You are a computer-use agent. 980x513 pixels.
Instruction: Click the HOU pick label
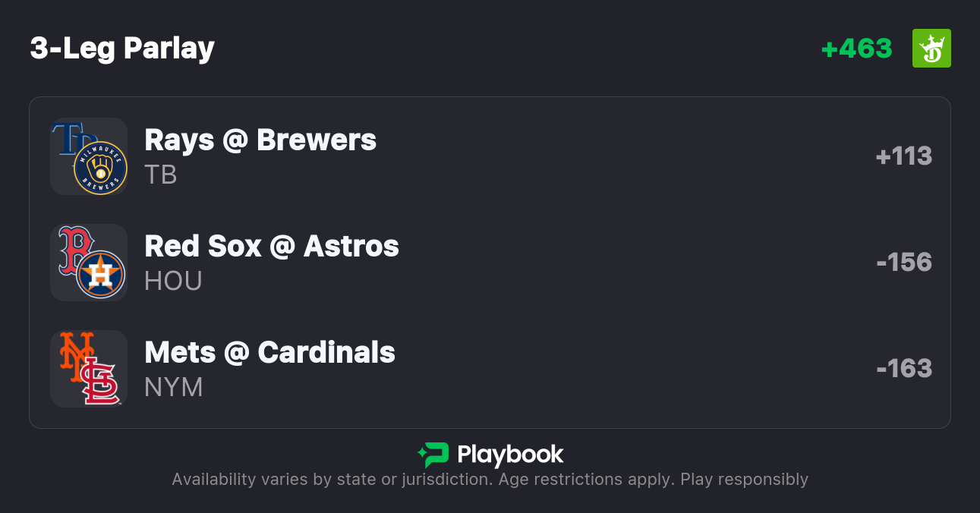pos(173,282)
